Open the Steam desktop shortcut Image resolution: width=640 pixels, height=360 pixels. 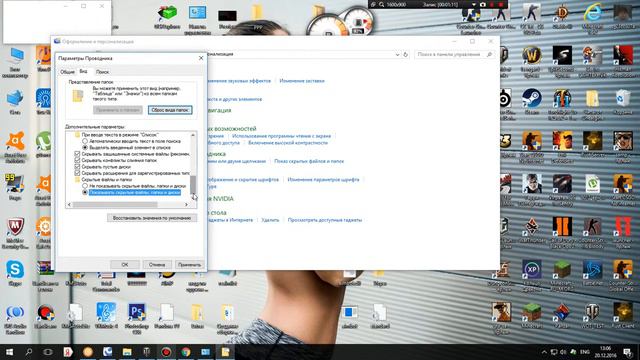click(531, 99)
